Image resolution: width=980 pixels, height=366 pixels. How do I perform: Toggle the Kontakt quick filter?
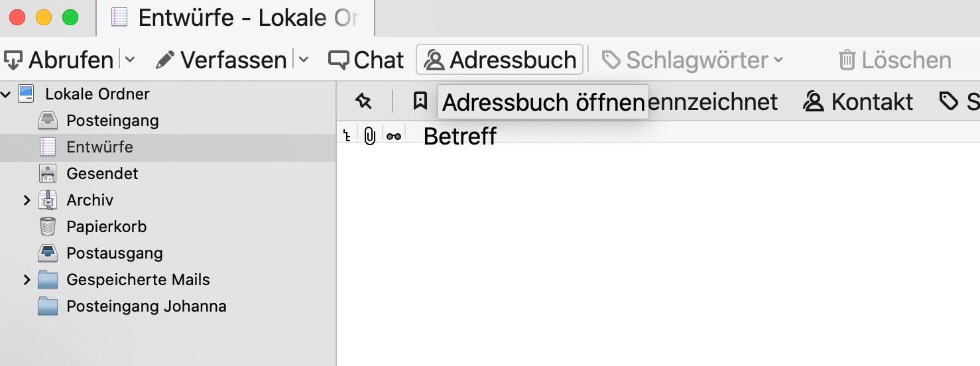(858, 101)
